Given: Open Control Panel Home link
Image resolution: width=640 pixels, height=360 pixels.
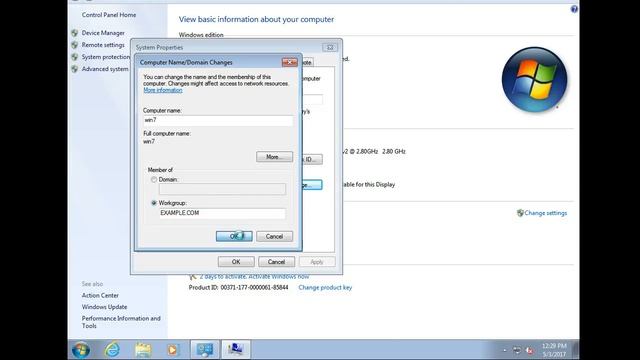Looking at the screenshot, I should click(109, 15).
